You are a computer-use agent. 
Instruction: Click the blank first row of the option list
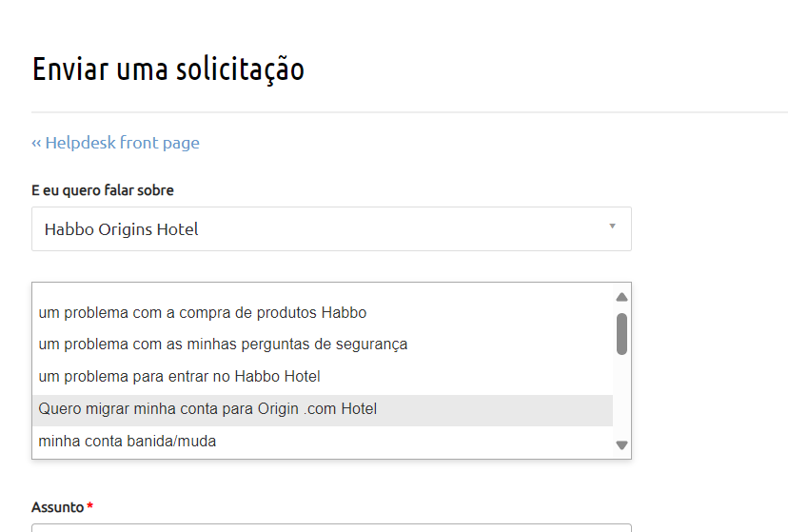point(322,291)
